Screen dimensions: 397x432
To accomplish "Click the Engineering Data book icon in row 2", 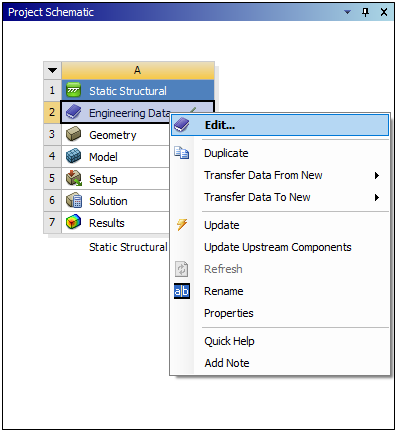I will [x=74, y=112].
